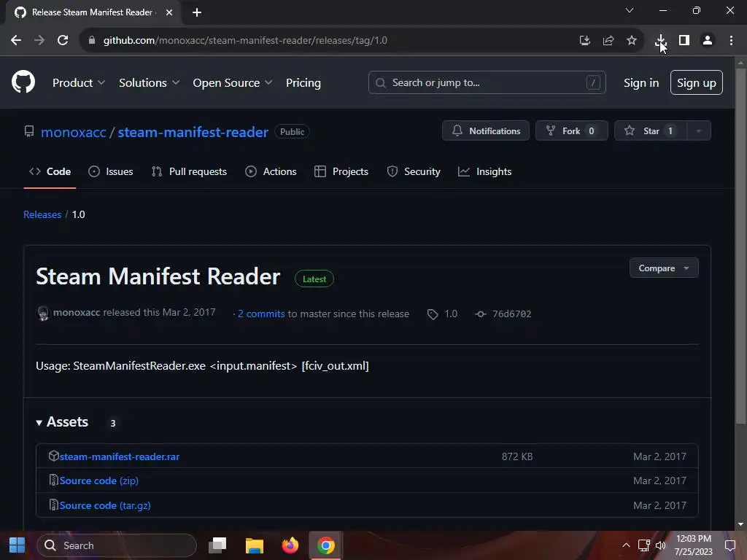Show hidden system tray icons
Screen dimensions: 747x560
coord(626,545)
